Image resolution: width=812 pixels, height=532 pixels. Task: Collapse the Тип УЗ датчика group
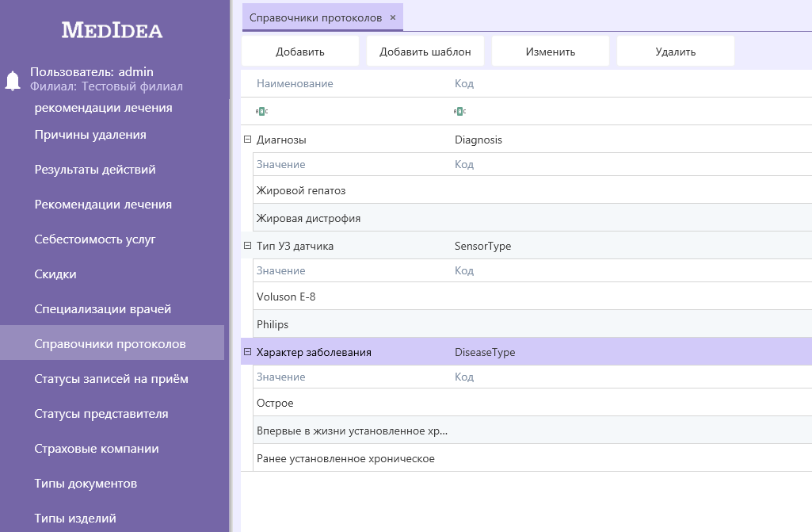(x=247, y=246)
